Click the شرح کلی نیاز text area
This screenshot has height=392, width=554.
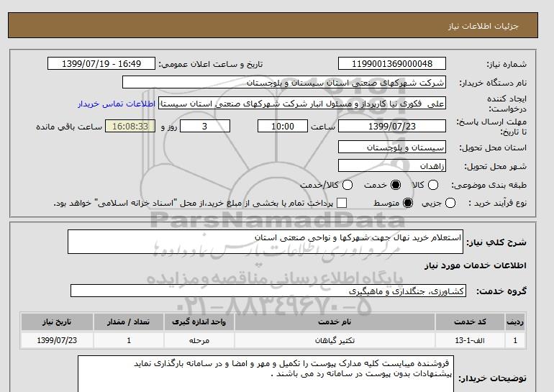pos(265,242)
